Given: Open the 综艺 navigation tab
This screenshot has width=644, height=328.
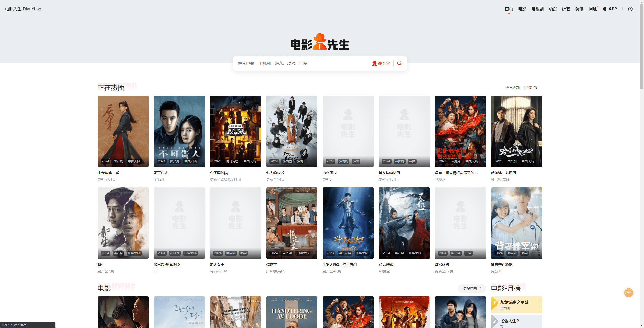Looking at the screenshot, I should pyautogui.click(x=566, y=9).
